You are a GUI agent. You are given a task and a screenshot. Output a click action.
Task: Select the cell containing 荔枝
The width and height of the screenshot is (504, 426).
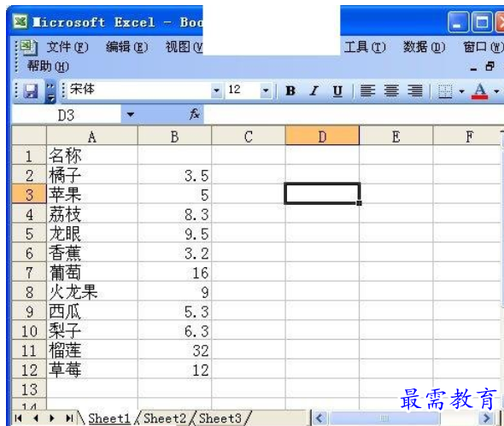(92, 214)
